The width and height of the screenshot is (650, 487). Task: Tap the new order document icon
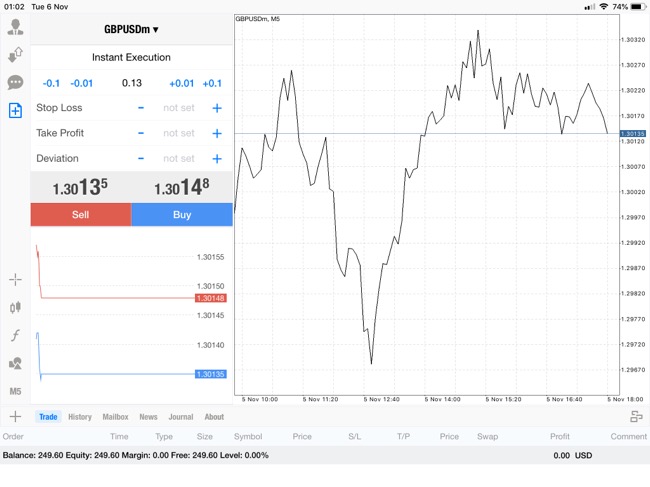pyautogui.click(x=15, y=110)
